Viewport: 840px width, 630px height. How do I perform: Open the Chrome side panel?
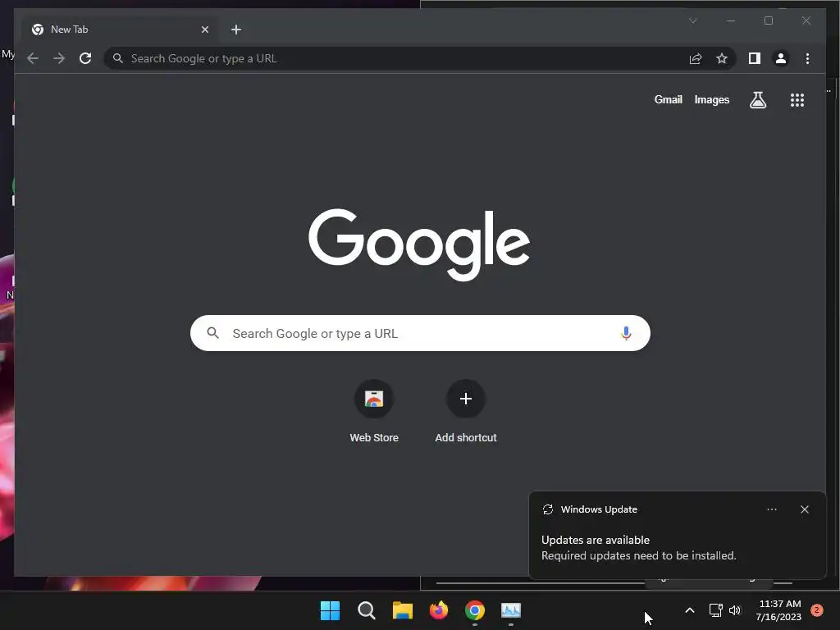click(x=755, y=58)
